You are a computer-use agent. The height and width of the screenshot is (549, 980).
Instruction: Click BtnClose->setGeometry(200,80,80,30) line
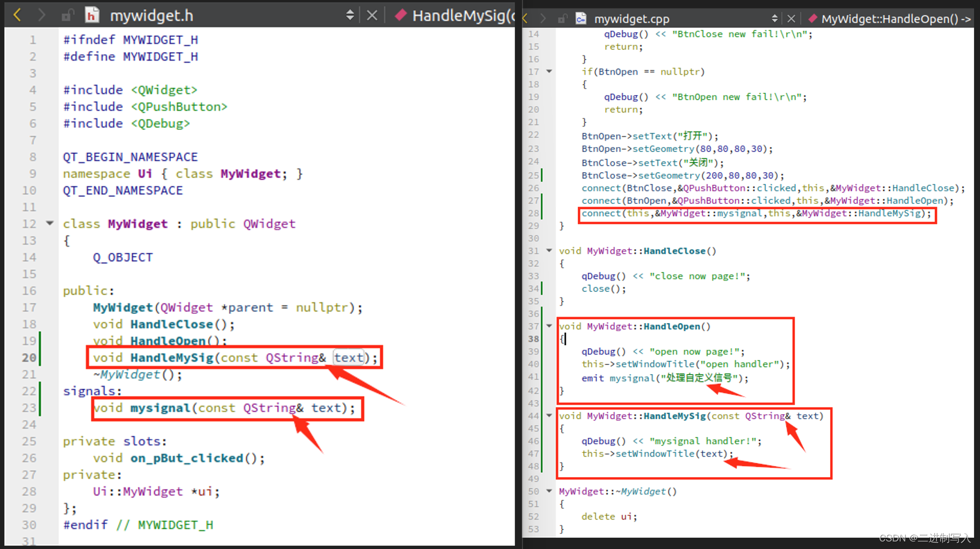[x=683, y=175]
